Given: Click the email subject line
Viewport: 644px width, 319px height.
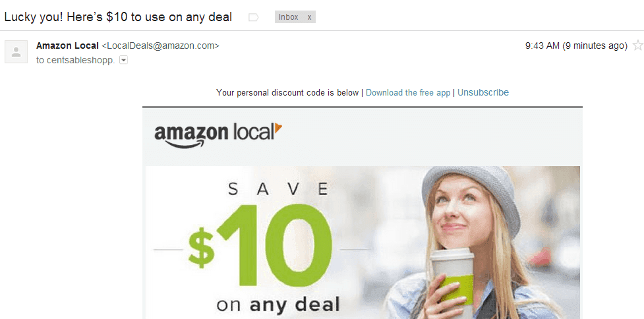Looking at the screenshot, I should click(x=118, y=17).
